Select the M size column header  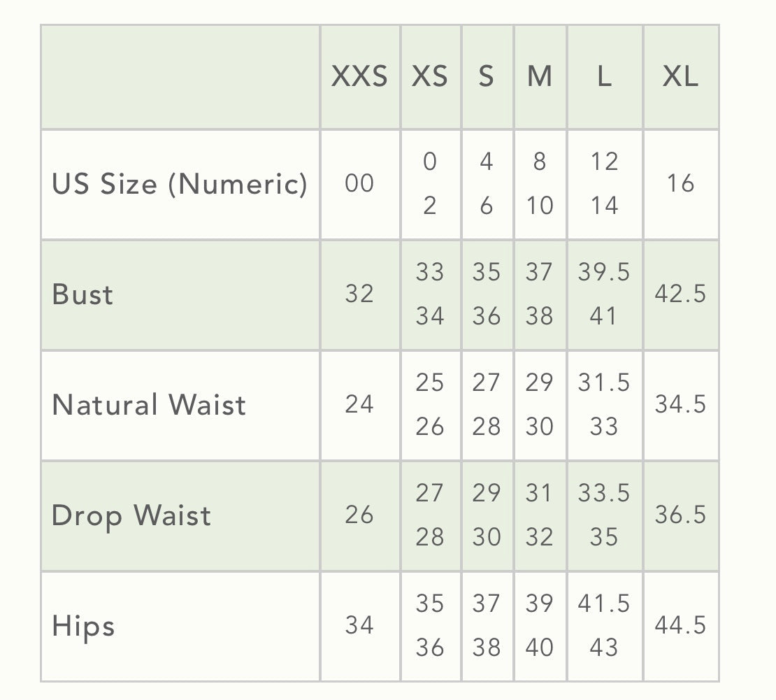(x=540, y=76)
